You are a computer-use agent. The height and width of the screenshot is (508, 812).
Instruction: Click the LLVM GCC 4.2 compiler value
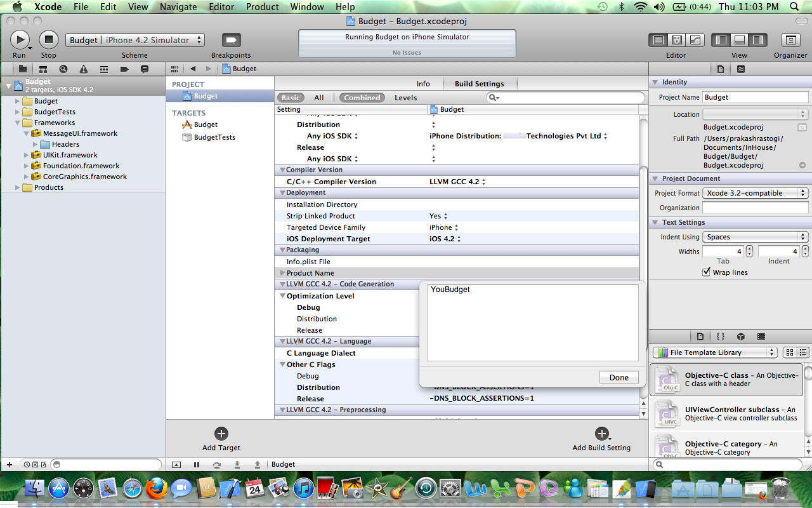457,182
